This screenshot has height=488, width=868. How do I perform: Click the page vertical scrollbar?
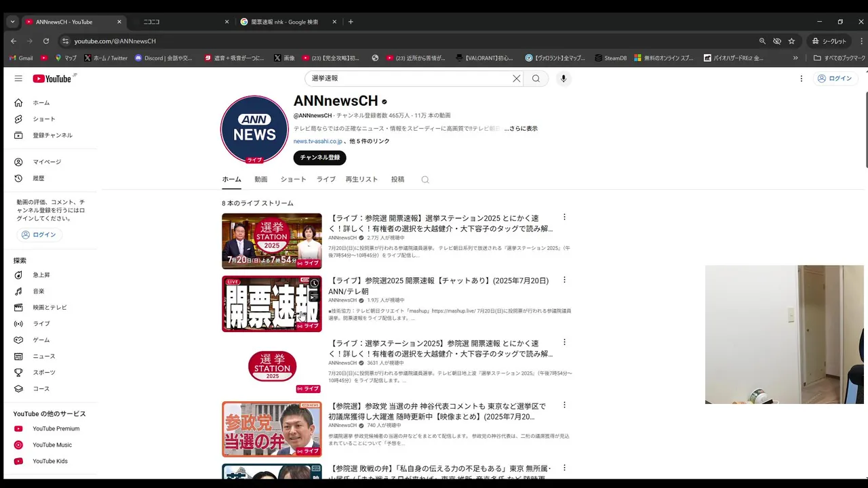click(866, 129)
